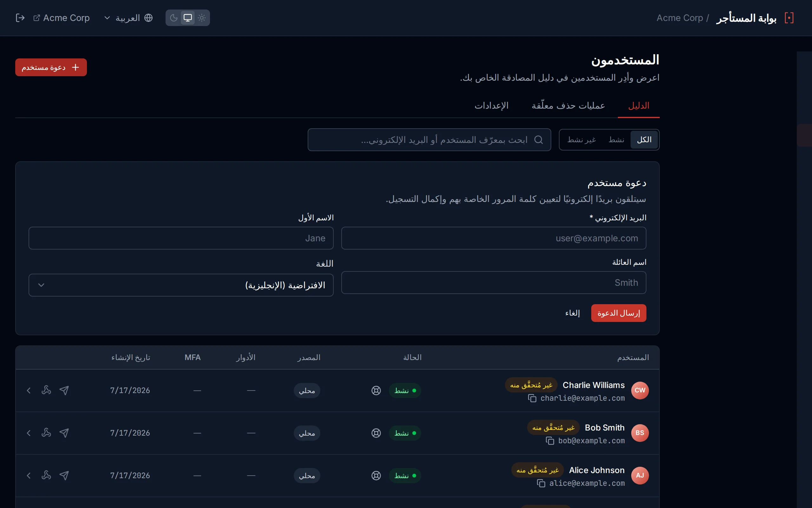Image resolution: width=812 pixels, height=508 pixels.
Task: Click the tenant portal logo icon
Action: (x=789, y=18)
